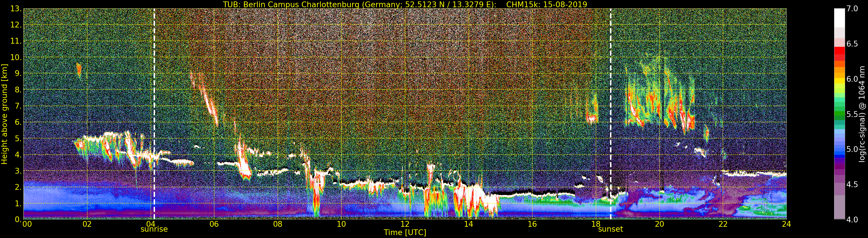Image resolution: width=868 pixels, height=238 pixels.
Task: Click the 'log(rc-signal) @ 1064 nm' colorbar label
Action: [862, 114]
